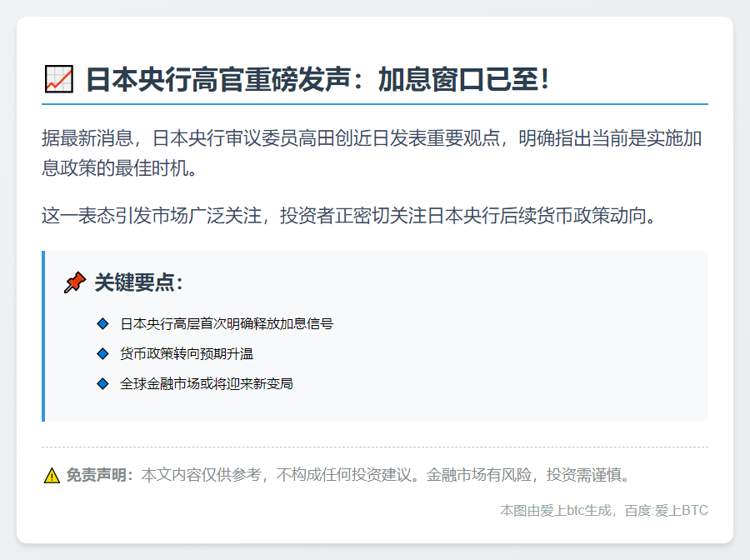Image resolution: width=750 pixels, height=560 pixels.
Task: Click the blue underline beneath the headline
Action: [375, 104]
